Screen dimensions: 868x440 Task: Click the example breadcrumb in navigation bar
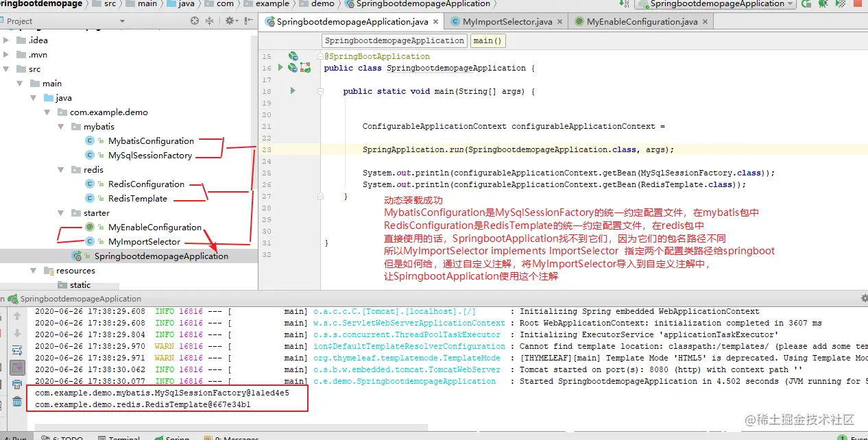tap(272, 4)
